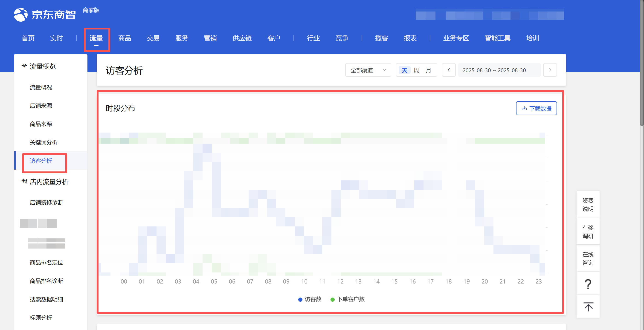Select 访客分析 in the sidebar
The width and height of the screenshot is (644, 330).
click(41, 161)
